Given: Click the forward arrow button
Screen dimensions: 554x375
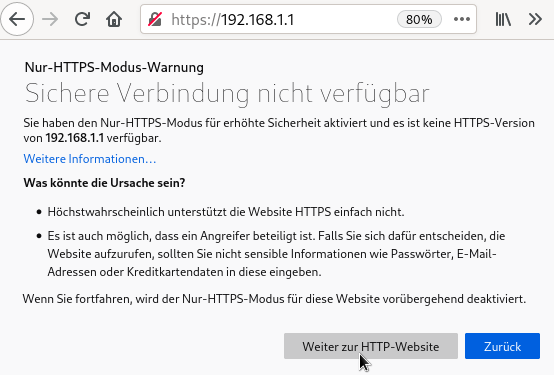Looking at the screenshot, I should pyautogui.click(x=50, y=19).
